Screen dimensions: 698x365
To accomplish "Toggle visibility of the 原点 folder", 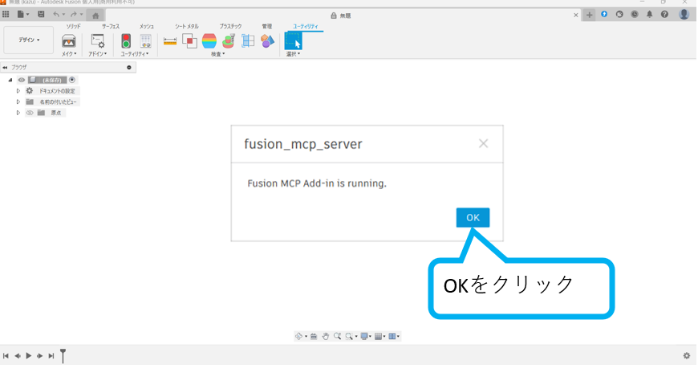I will (x=30, y=113).
